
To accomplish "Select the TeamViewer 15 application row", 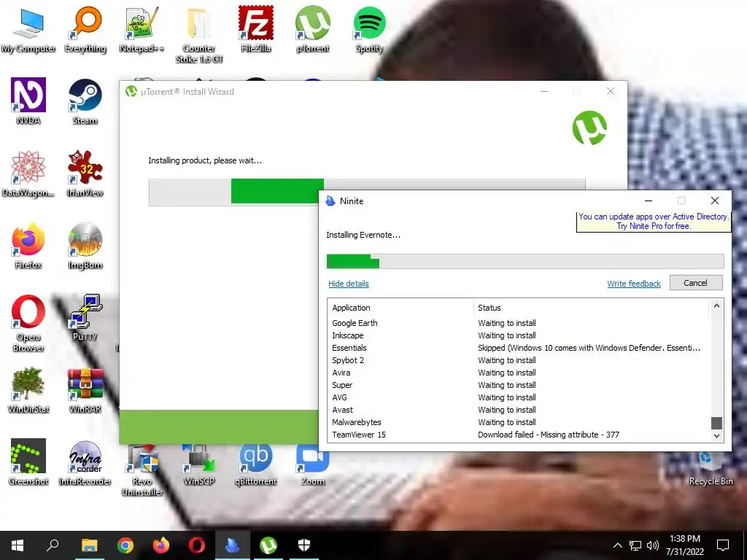I will click(x=519, y=435).
